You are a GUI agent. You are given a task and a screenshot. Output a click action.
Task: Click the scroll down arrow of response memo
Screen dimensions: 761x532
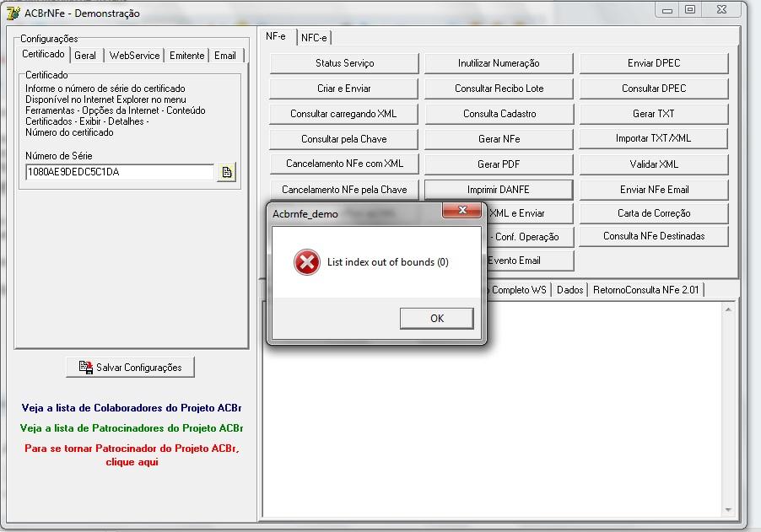click(x=728, y=510)
